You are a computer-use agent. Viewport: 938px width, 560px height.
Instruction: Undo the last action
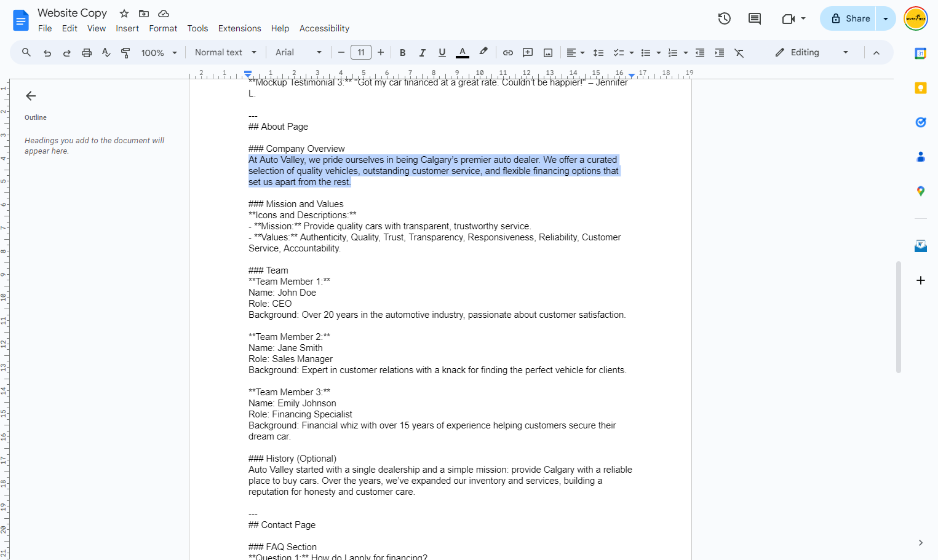coord(47,53)
